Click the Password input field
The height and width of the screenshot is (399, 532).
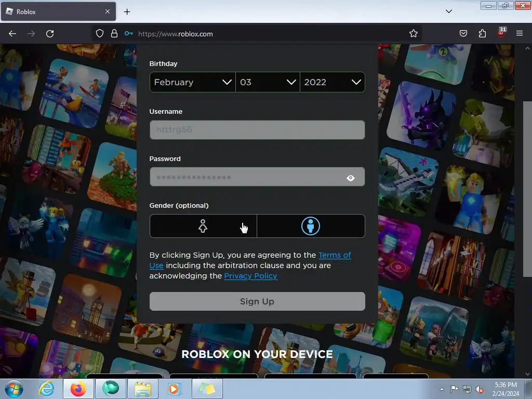coord(257,177)
